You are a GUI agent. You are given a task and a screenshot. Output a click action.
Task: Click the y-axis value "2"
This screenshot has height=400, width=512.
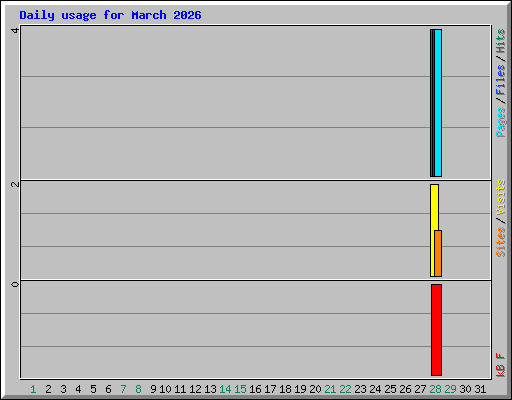tap(15, 184)
